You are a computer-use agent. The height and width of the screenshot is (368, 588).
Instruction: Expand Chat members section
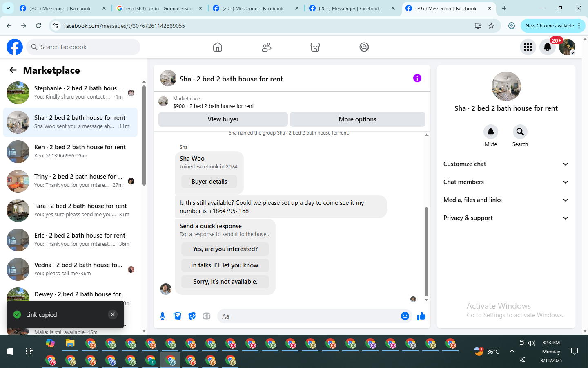pyautogui.click(x=506, y=182)
